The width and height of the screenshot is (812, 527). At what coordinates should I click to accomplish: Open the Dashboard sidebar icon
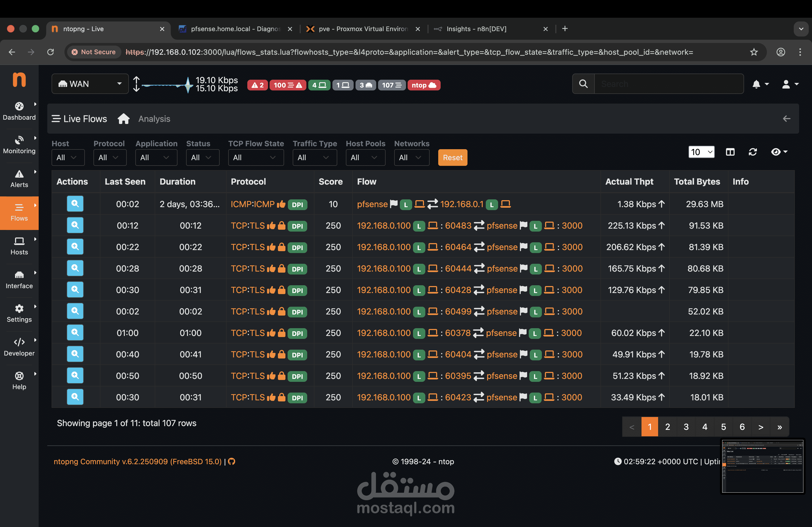click(19, 106)
